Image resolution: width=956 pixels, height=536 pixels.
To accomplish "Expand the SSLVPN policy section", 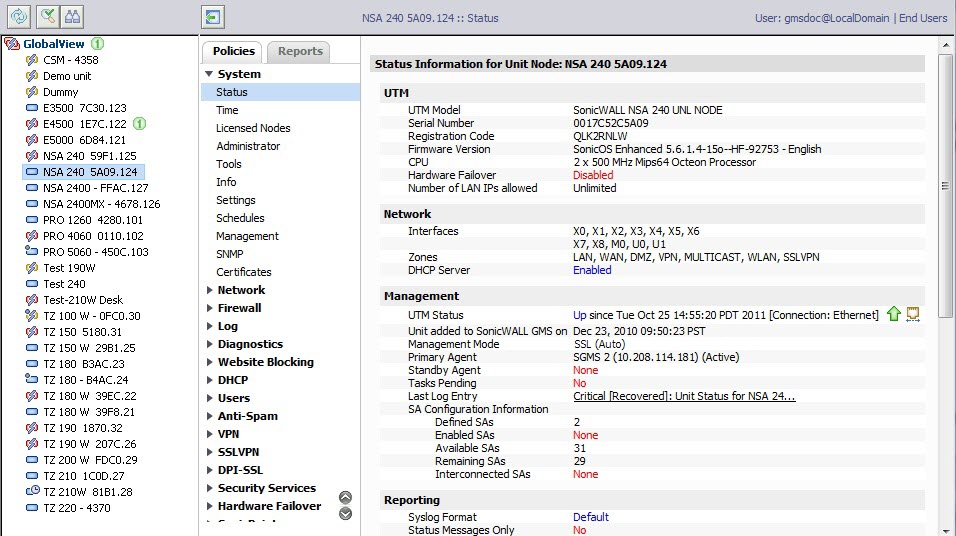I will 209,452.
